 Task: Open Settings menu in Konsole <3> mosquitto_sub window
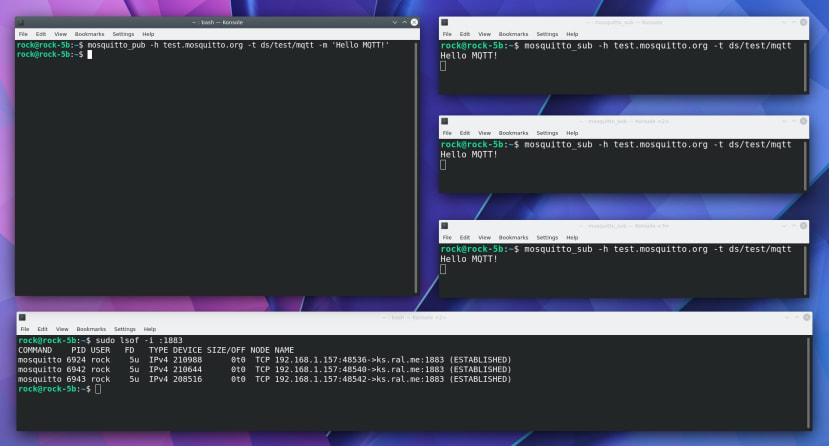tap(547, 238)
